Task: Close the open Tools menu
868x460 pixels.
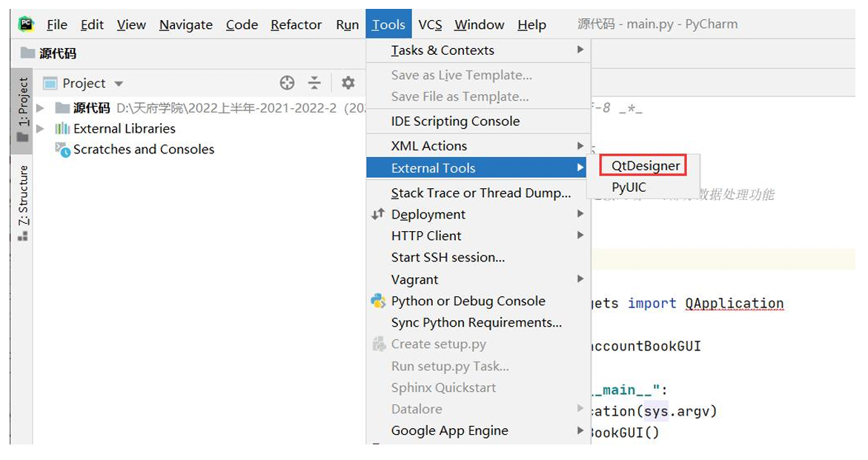Action: (x=388, y=25)
